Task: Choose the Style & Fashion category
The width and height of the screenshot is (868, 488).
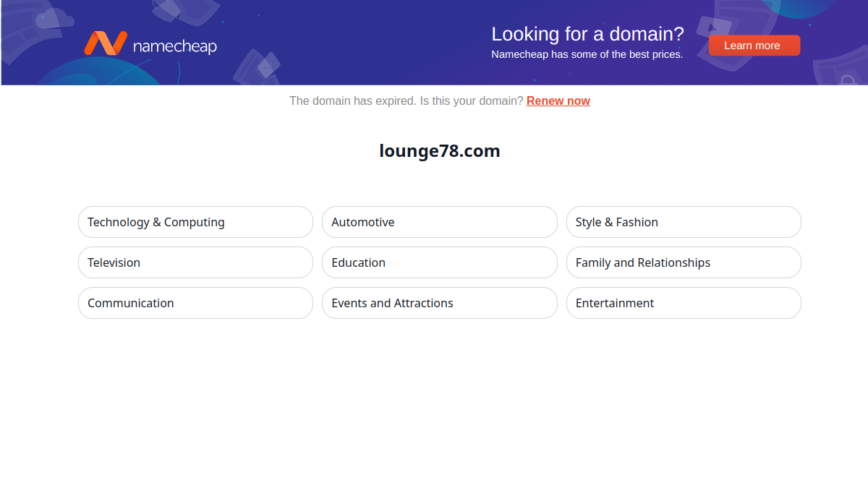Action: (684, 222)
